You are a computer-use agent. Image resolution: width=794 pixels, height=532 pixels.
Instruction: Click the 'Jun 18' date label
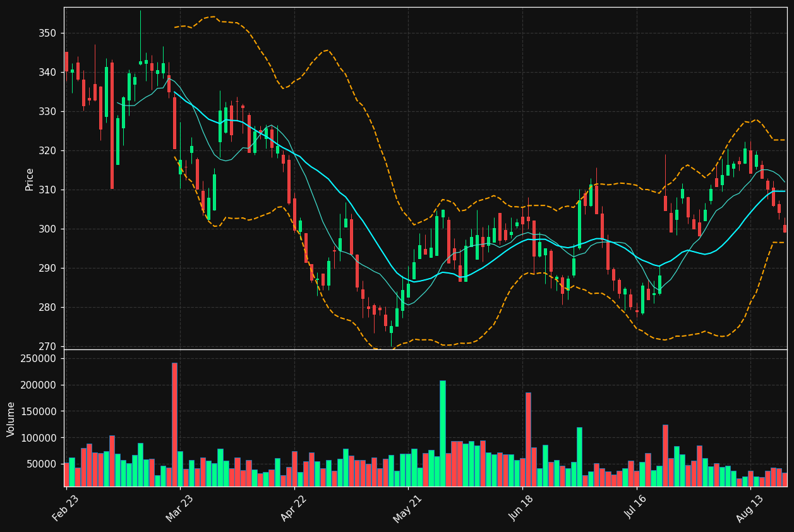(x=522, y=508)
